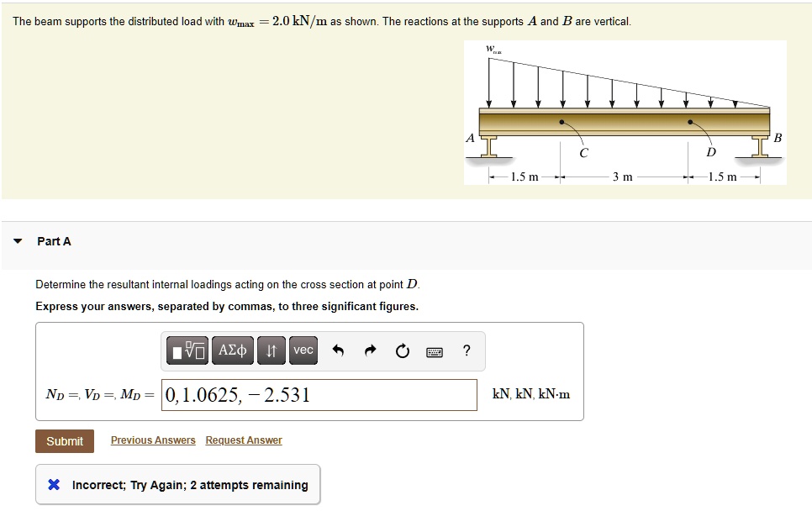Undo the last answer edit
Screen dimensions: 812x511
tap(337, 350)
